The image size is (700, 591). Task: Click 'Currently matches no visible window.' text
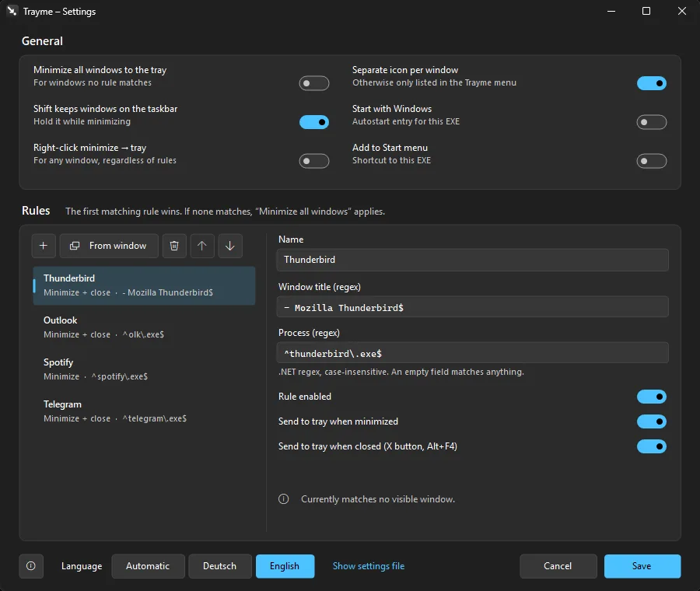pyautogui.click(x=378, y=499)
